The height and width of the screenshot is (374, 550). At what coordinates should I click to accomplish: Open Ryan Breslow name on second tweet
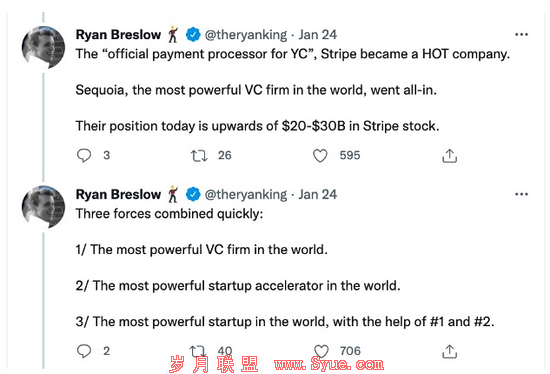coord(118,194)
